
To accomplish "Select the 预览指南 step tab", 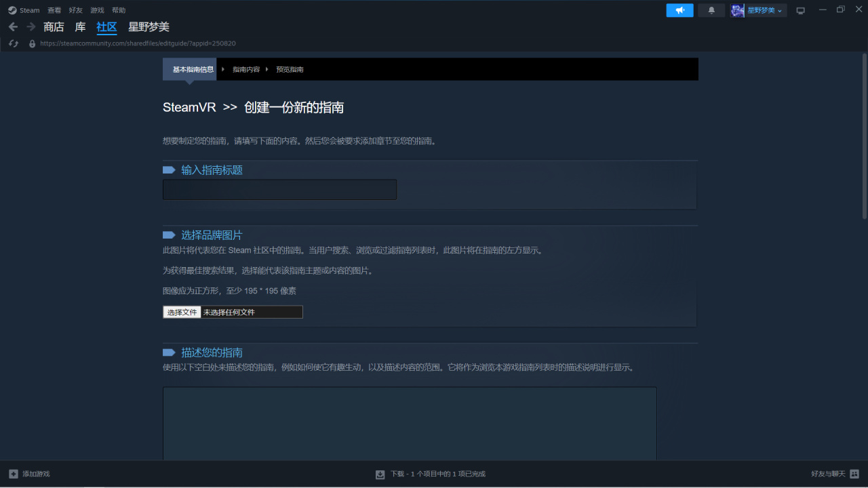I will 290,69.
